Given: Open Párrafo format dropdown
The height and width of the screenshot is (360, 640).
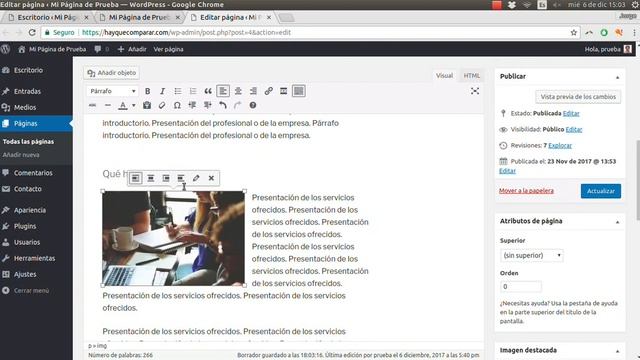Looking at the screenshot, I should pos(112,91).
